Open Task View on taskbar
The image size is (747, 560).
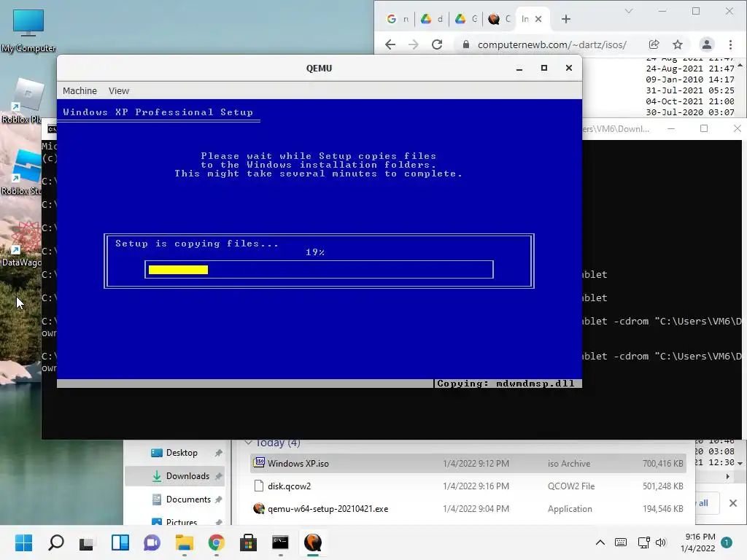pos(87,542)
